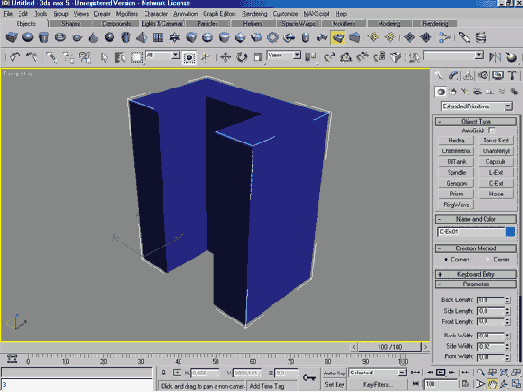Open the Modify command panel tab
This screenshot has width=523, height=392.
(453, 76)
